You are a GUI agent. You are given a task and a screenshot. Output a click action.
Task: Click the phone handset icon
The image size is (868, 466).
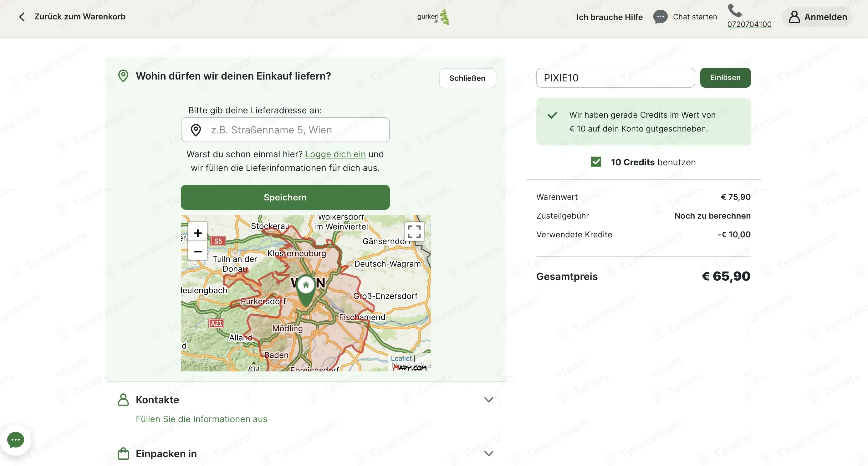point(735,10)
